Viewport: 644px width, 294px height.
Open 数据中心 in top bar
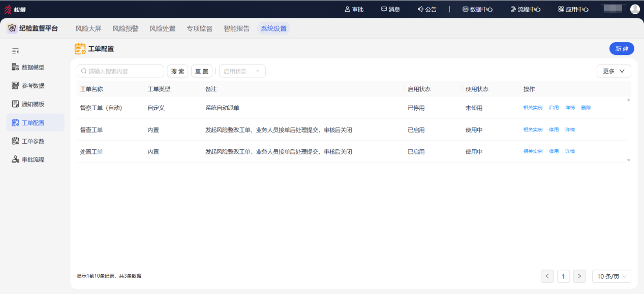click(x=477, y=9)
